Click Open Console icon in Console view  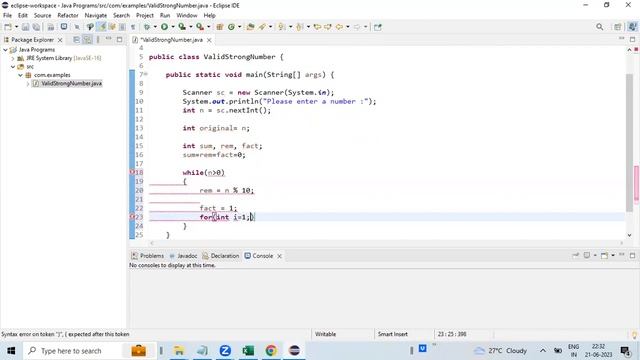(x=604, y=256)
